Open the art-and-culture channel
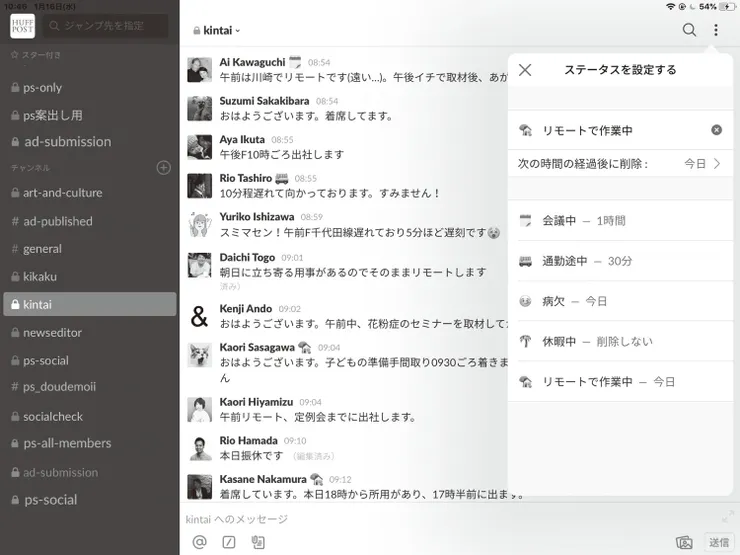The image size is (740, 555). tap(90, 193)
